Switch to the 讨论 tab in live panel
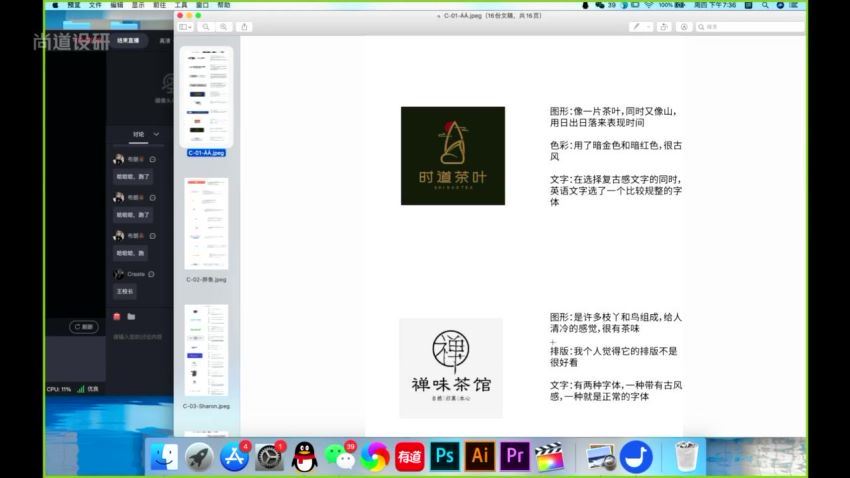This screenshot has width=850, height=478. pyautogui.click(x=139, y=134)
